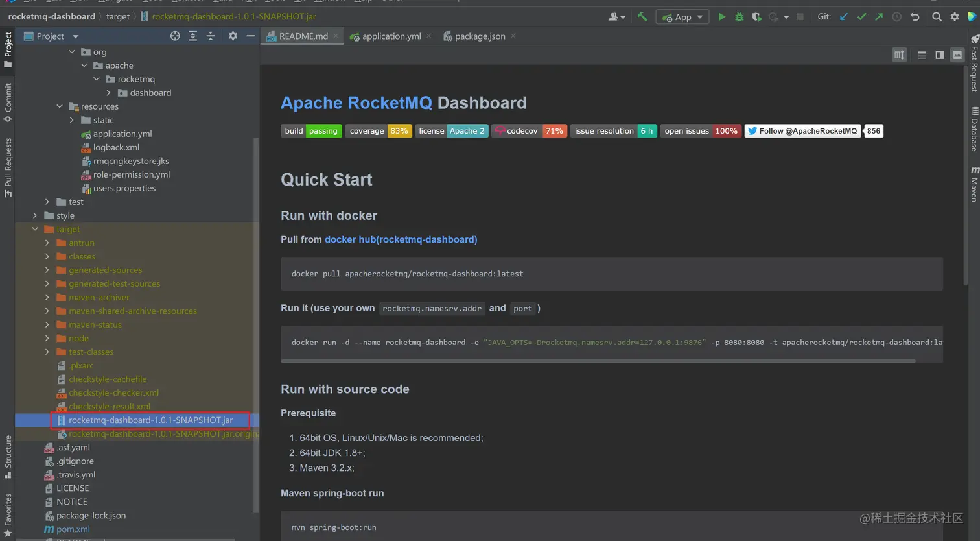The width and height of the screenshot is (980, 541).
Task: Open the Favorites tool window tab
Action: click(8, 515)
